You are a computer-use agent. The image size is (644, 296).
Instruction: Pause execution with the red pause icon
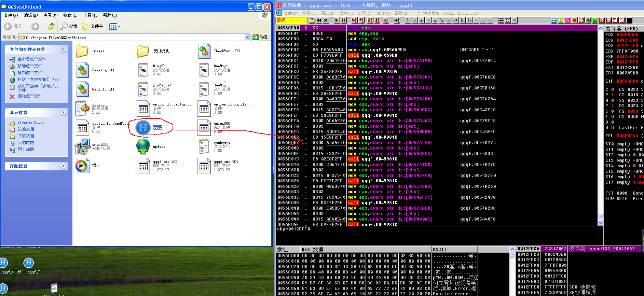click(x=344, y=20)
